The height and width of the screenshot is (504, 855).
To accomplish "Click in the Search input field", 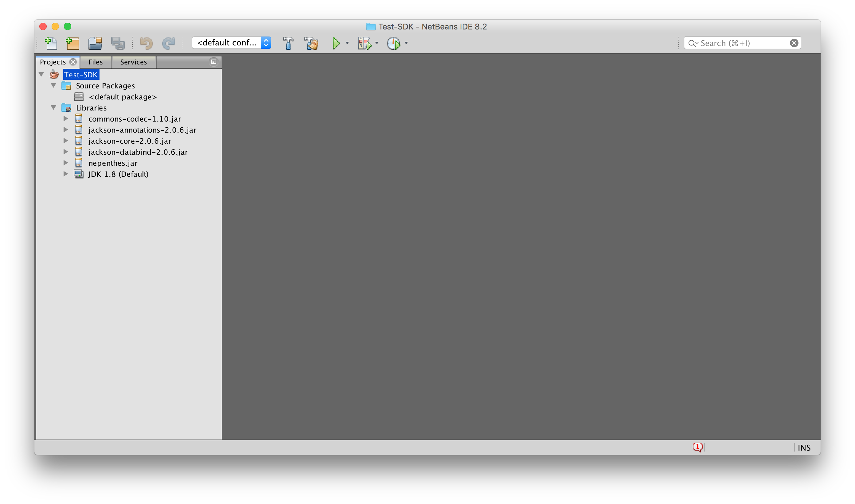I will point(742,43).
